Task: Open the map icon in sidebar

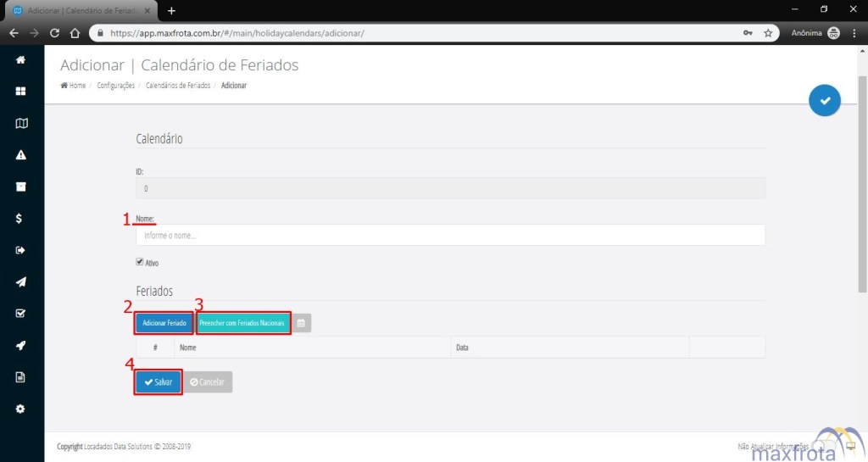Action: 21,124
